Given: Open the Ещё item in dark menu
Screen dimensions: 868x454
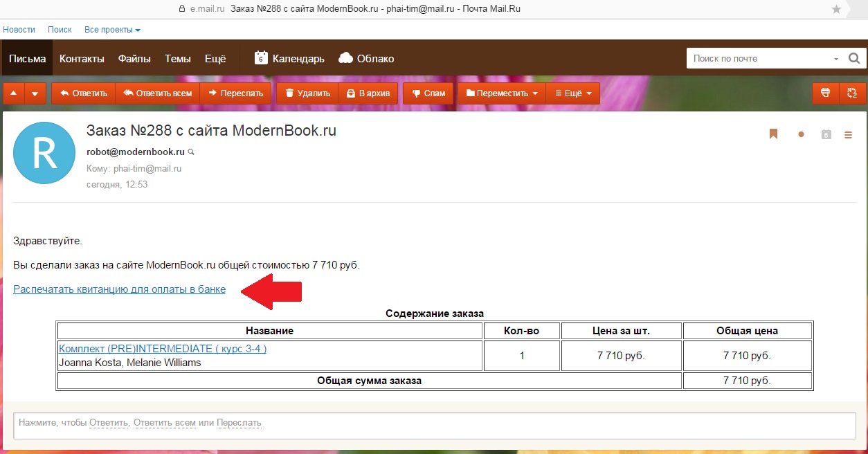Looking at the screenshot, I should [215, 59].
